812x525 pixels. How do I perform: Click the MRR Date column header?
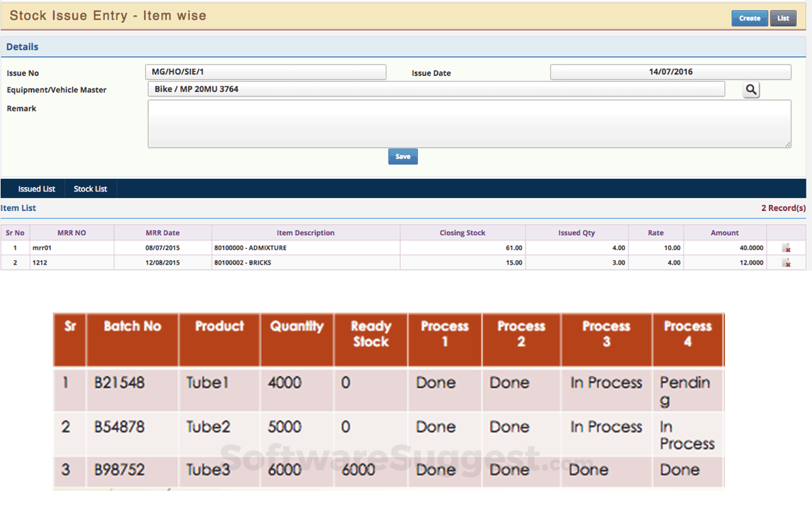162,233
